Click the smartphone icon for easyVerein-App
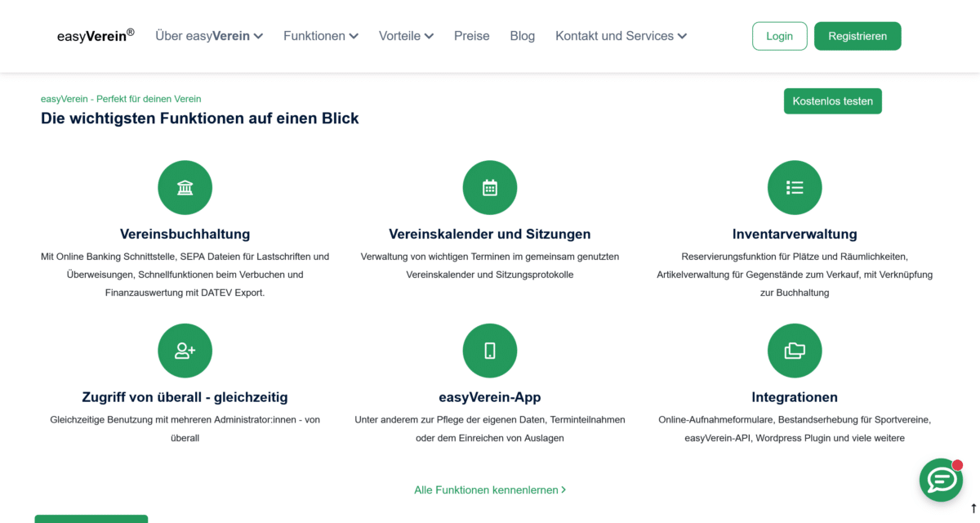980x523 pixels. point(490,351)
